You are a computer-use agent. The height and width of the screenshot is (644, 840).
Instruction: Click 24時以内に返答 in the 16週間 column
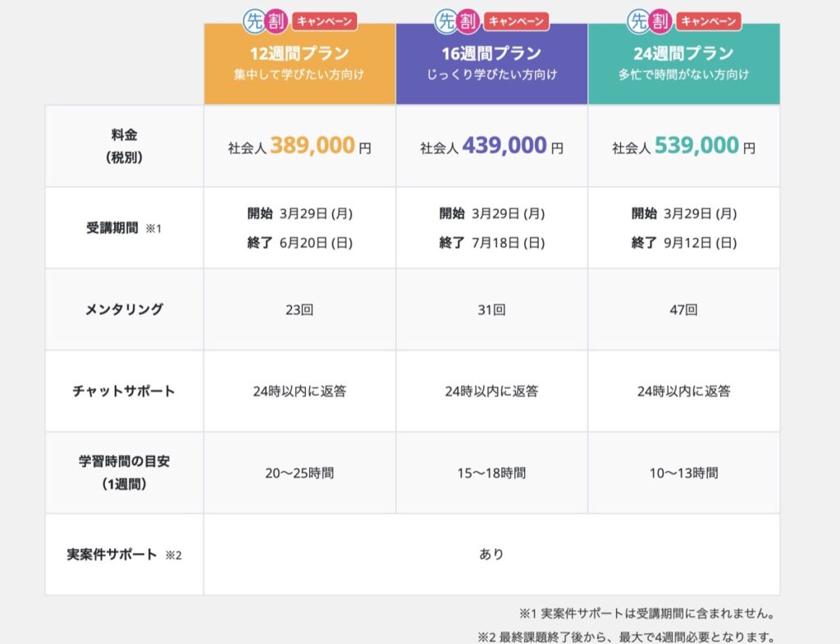point(492,391)
